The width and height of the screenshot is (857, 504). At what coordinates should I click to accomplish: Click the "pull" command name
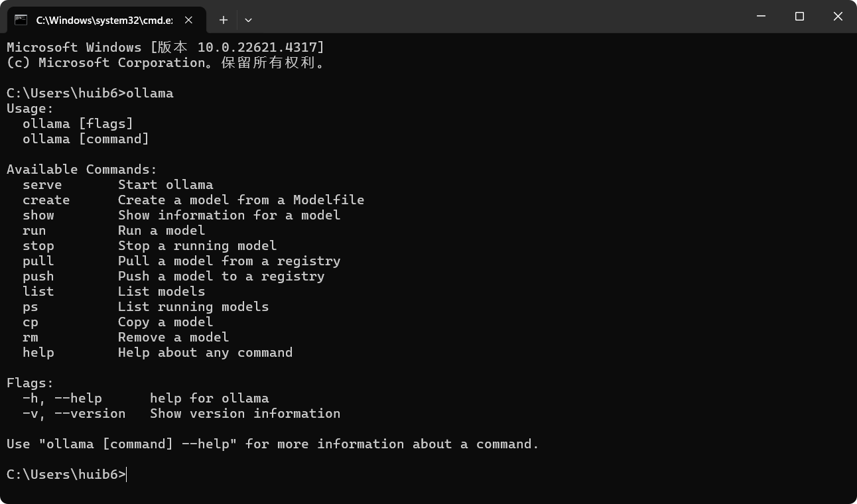pyautogui.click(x=38, y=261)
